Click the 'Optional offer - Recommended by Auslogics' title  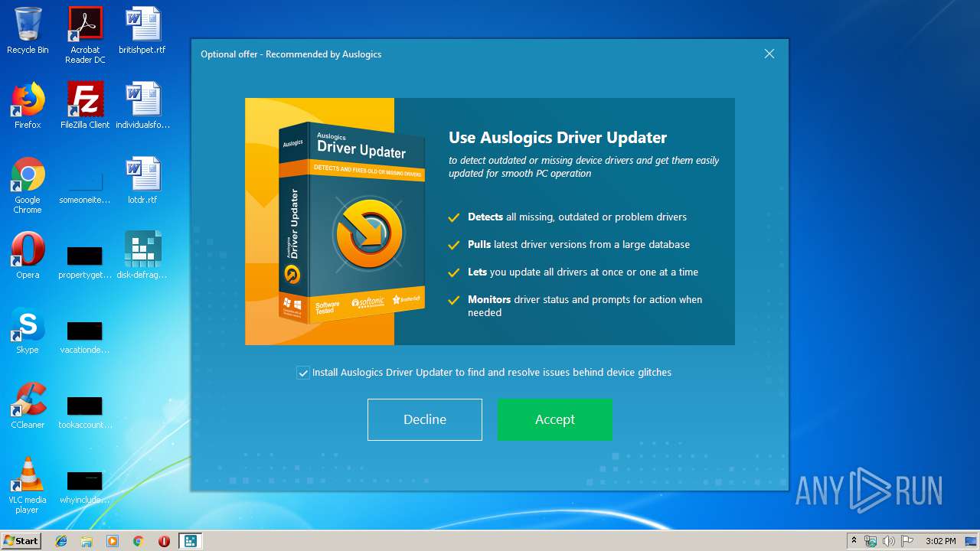291,54
